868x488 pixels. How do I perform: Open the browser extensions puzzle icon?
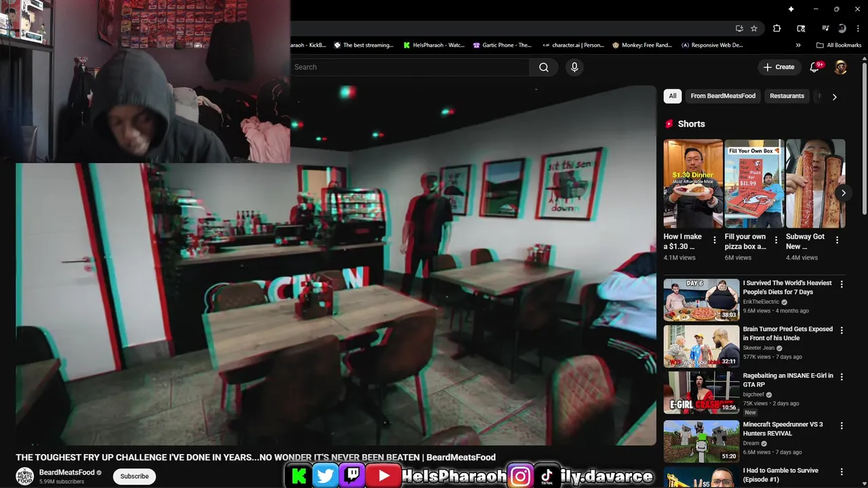pyautogui.click(x=777, y=28)
